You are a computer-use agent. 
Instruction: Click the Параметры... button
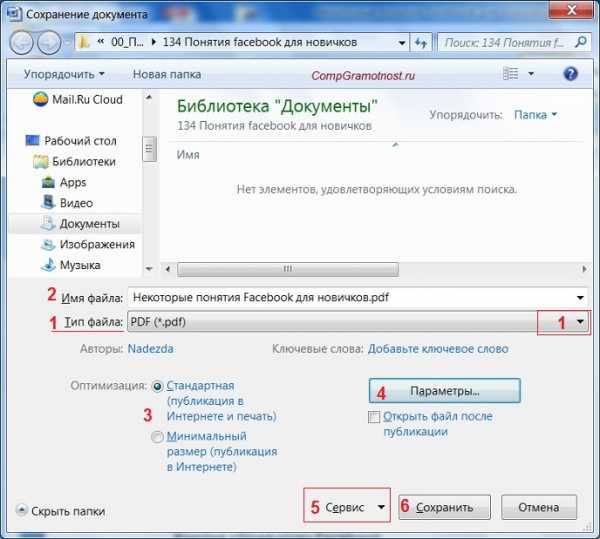click(x=445, y=391)
